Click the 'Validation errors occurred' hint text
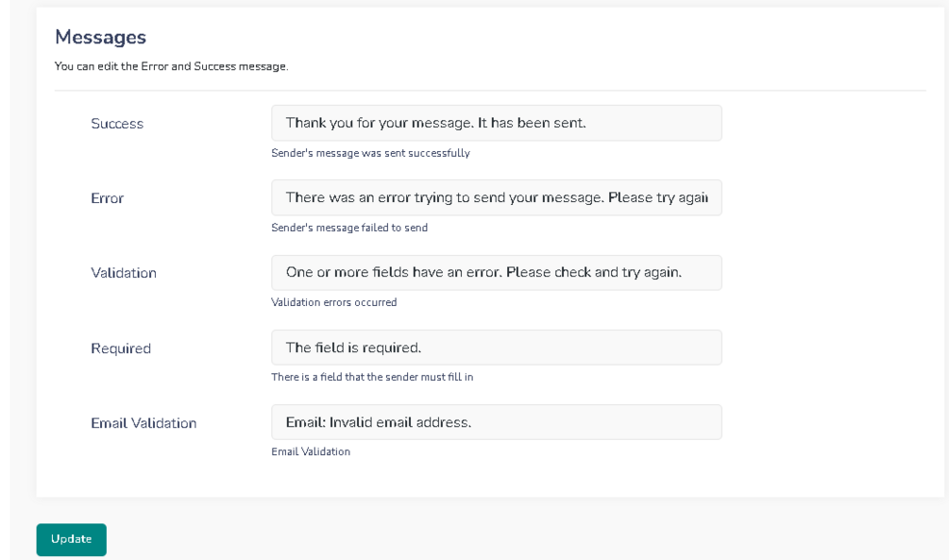The image size is (949, 560). (333, 302)
